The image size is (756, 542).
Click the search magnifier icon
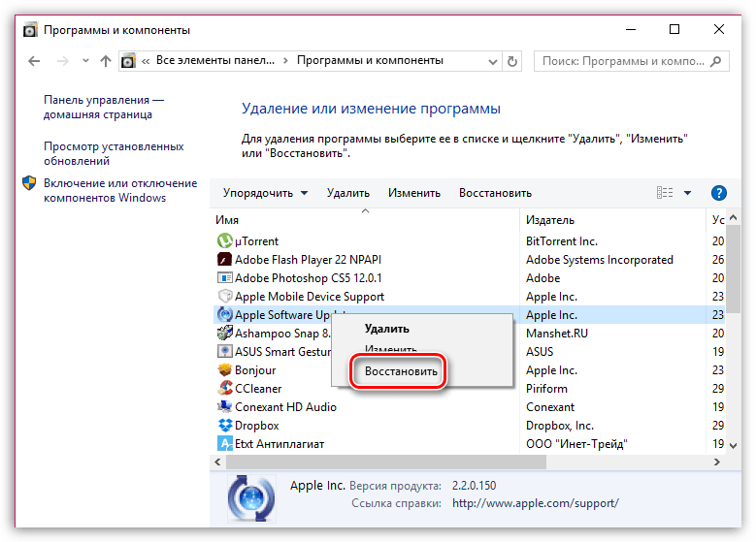[x=716, y=61]
